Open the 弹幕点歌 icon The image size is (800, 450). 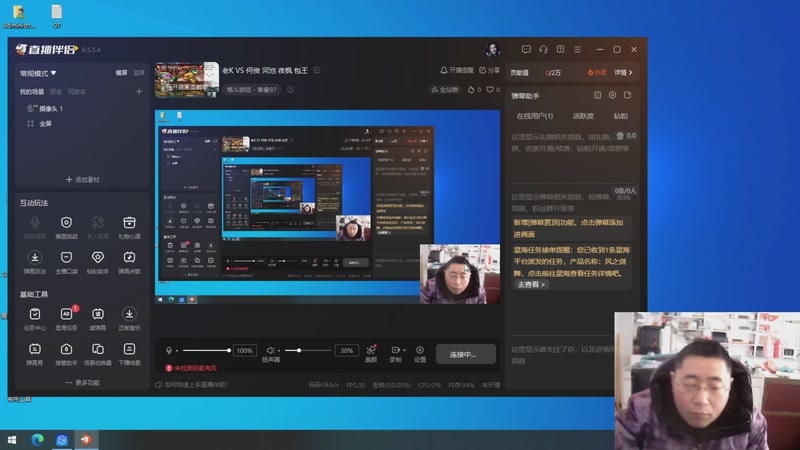(x=129, y=257)
